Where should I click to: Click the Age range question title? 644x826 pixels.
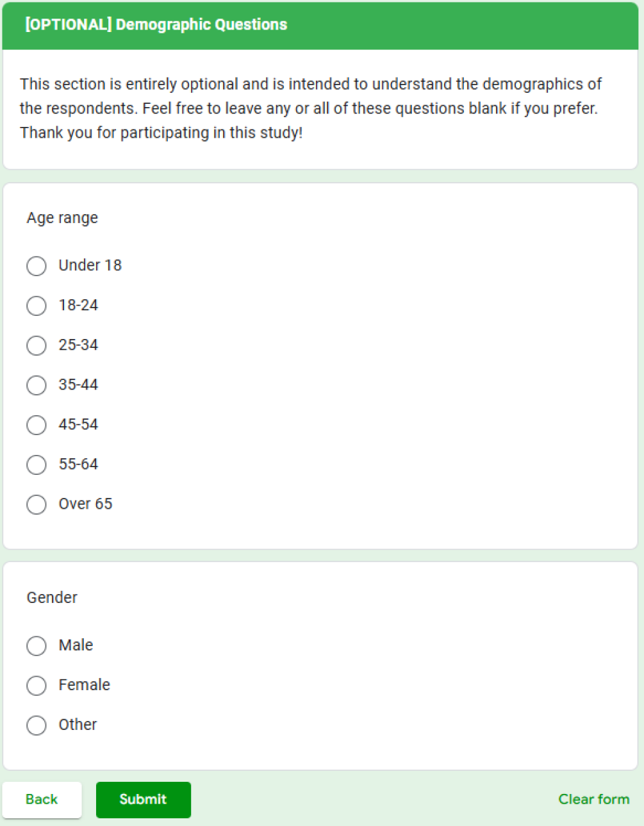(x=62, y=218)
